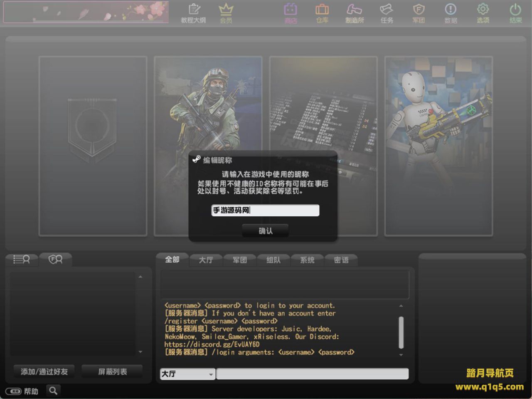Expand the 大厅 chat channel dropdown
This screenshot has height=399, width=532.
point(211,374)
